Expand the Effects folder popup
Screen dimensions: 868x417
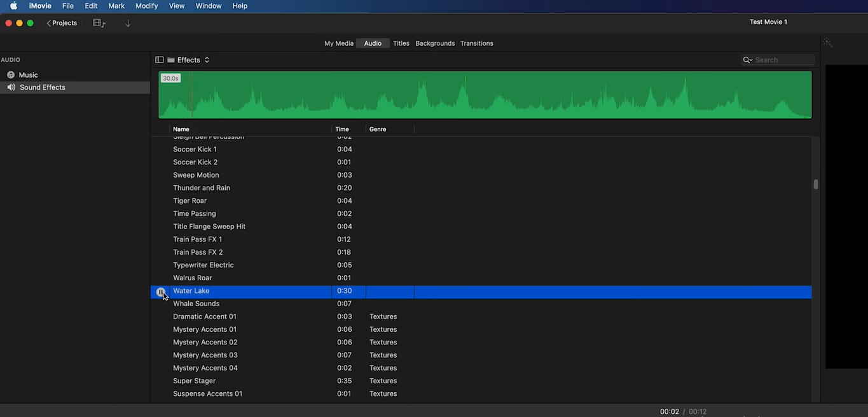(x=188, y=60)
